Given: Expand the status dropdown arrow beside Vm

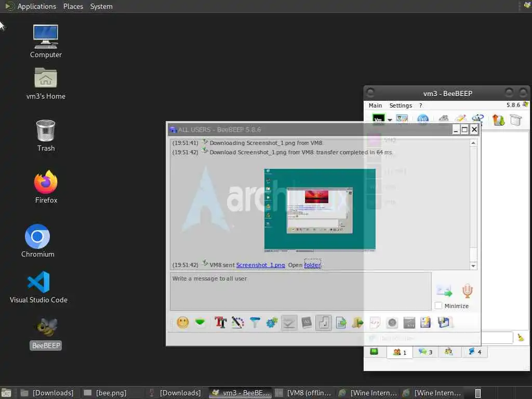Looking at the screenshot, I should click(390, 120).
